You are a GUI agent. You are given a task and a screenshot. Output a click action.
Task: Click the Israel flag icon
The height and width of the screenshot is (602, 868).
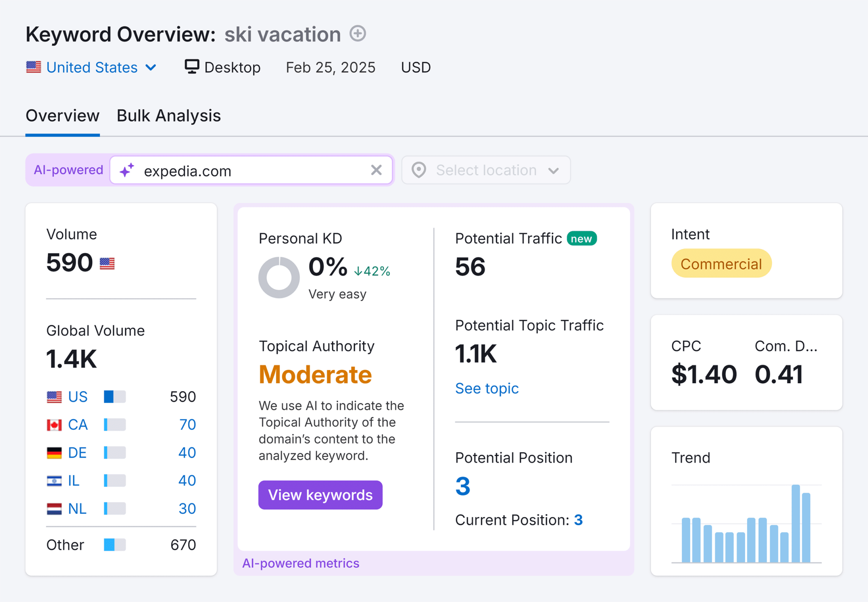pyautogui.click(x=54, y=481)
